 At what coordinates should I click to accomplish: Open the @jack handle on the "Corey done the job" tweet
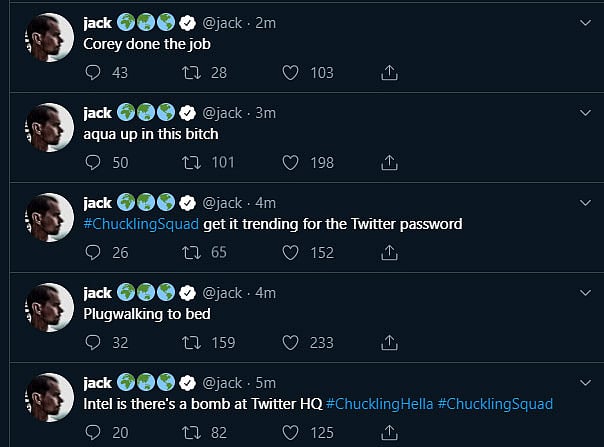click(x=222, y=23)
